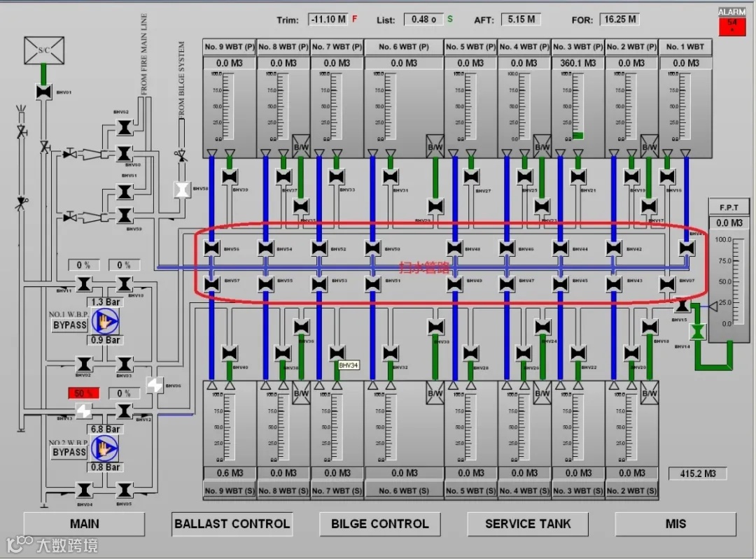The height and width of the screenshot is (559, 756).
Task: Click the No. 3 WBT (P) 360.1 M3 readout
Action: (577, 63)
